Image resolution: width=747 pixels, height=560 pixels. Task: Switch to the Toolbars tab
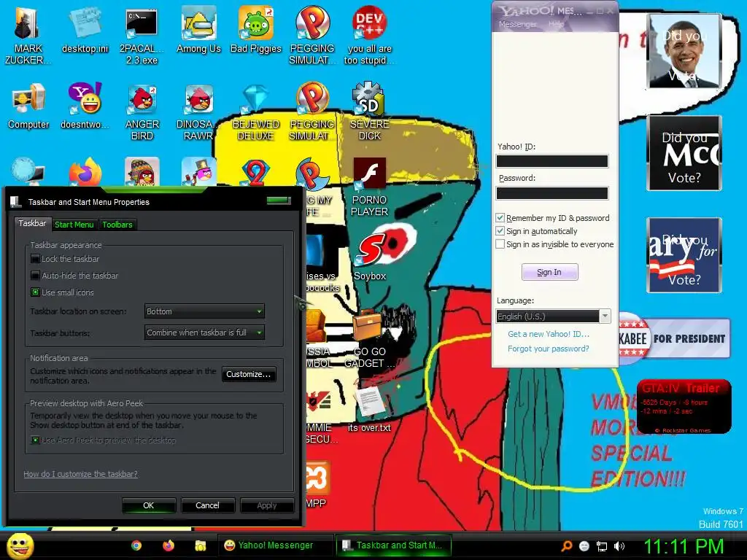(x=117, y=225)
